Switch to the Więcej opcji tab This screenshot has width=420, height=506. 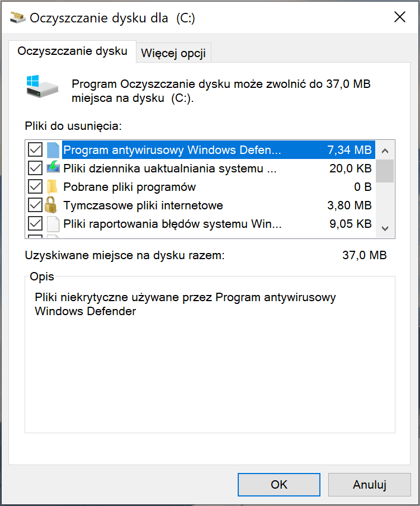[173, 53]
